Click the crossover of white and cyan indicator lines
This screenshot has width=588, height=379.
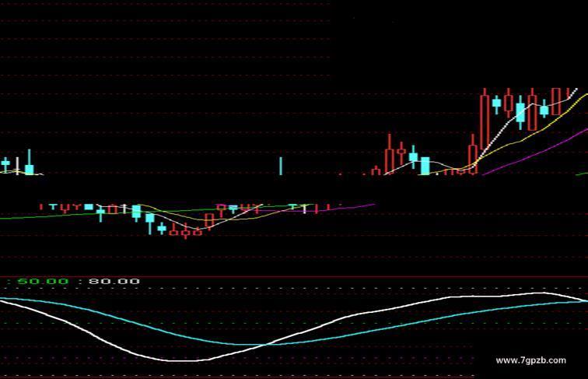point(267,344)
